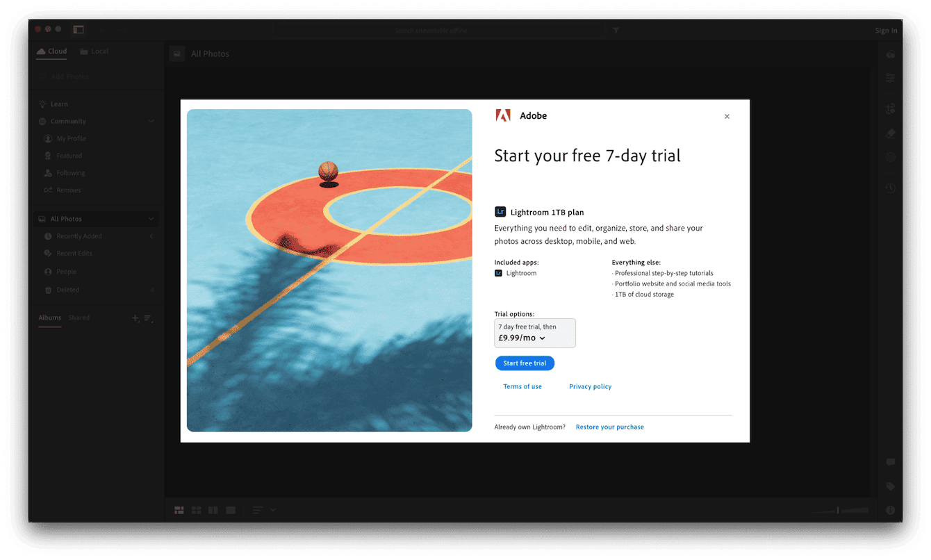Switch to the Local tab
931x560 pixels.
click(x=98, y=51)
